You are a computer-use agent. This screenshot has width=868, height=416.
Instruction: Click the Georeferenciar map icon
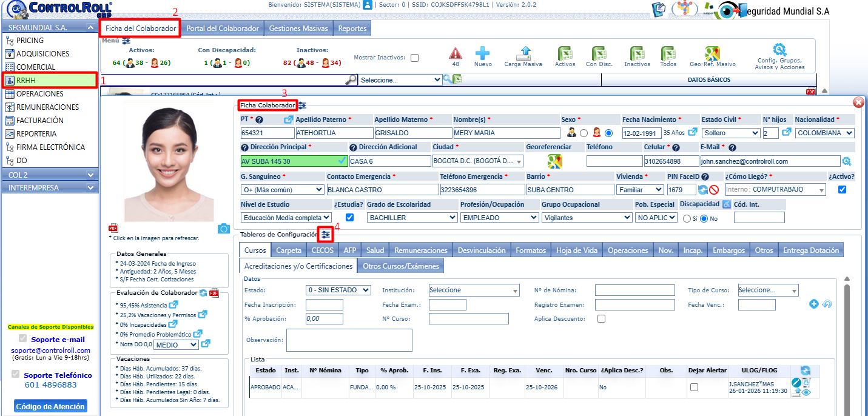554,161
